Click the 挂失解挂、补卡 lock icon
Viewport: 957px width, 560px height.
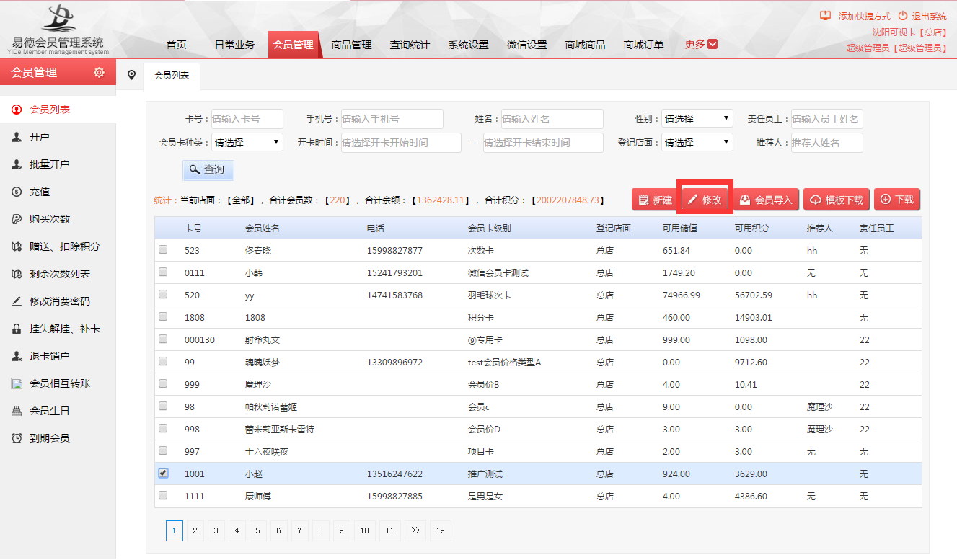tap(16, 329)
